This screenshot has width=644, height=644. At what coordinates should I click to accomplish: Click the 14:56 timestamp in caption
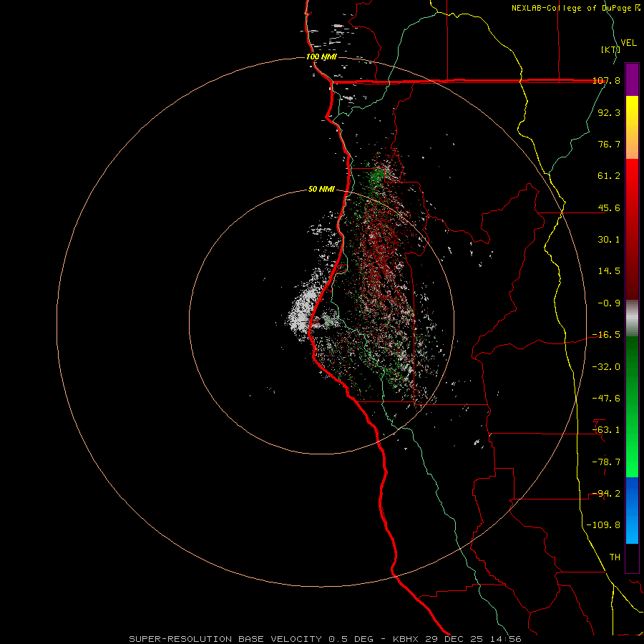point(505,639)
